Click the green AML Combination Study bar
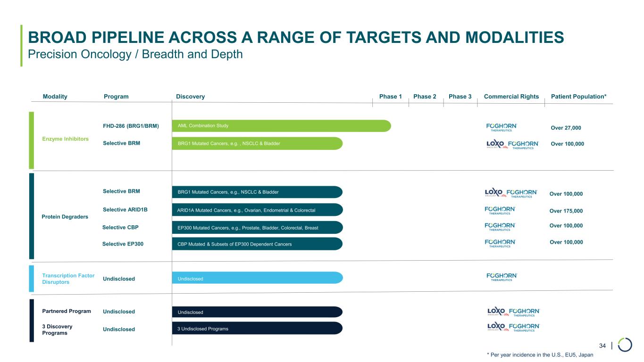644x362 pixels. (281, 126)
